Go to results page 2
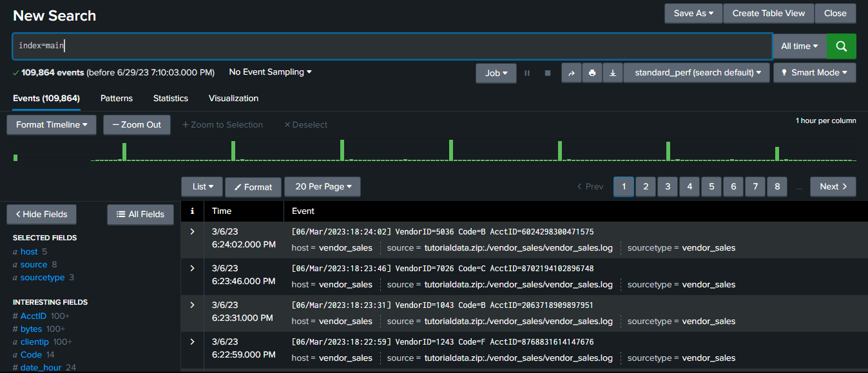Image resolution: width=868 pixels, height=373 pixels. 646,187
